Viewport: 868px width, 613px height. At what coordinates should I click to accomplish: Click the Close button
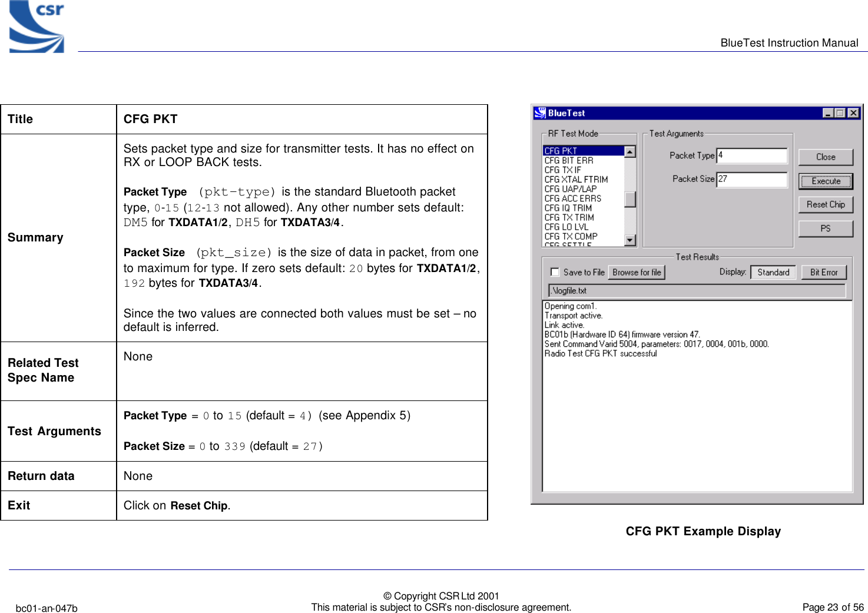[x=826, y=157]
